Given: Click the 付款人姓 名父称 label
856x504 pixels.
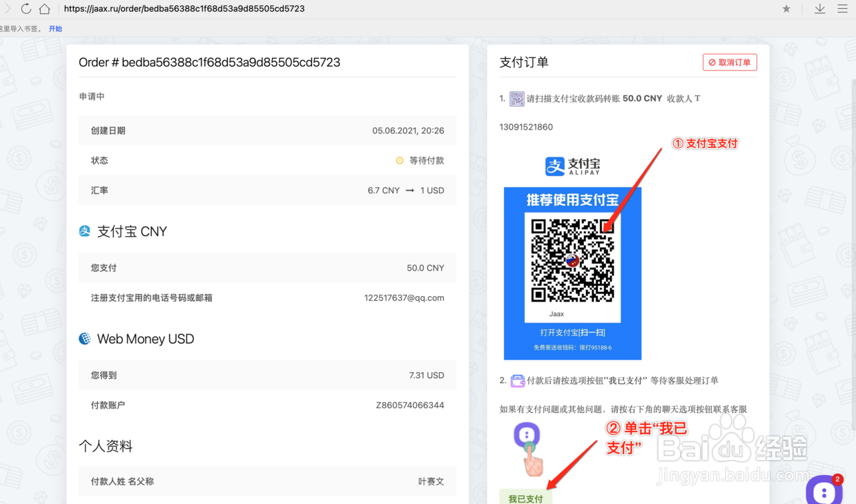Looking at the screenshot, I should (122, 482).
